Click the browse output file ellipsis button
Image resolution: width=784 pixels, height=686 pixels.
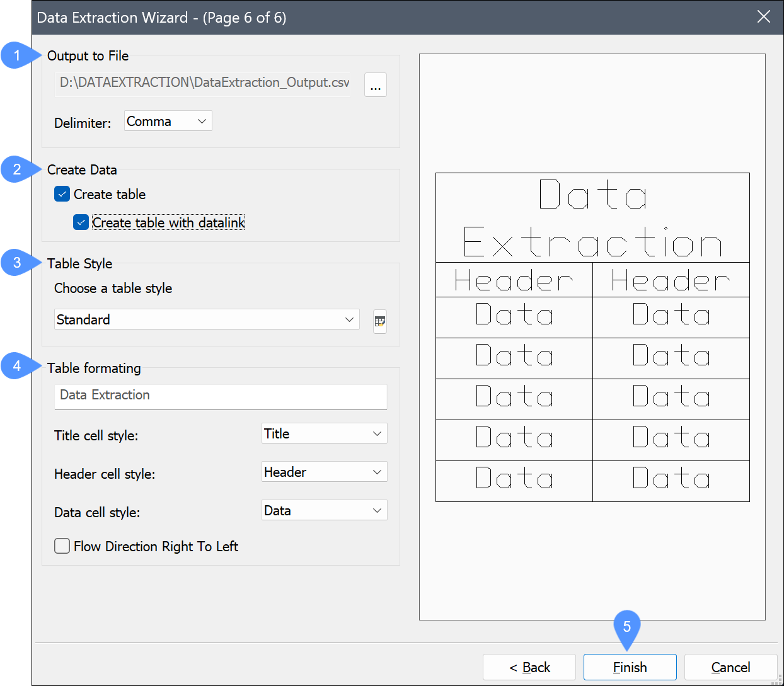pyautogui.click(x=375, y=85)
